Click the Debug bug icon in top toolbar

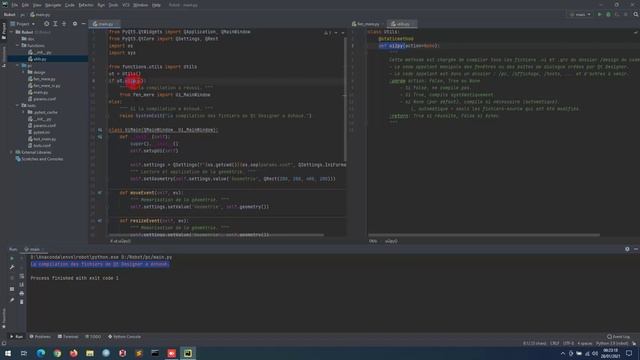click(608, 14)
